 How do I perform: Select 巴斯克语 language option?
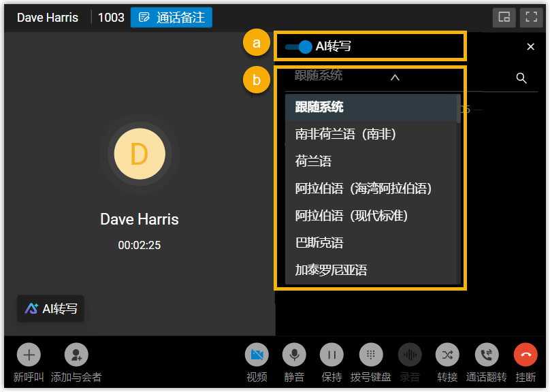coord(319,243)
